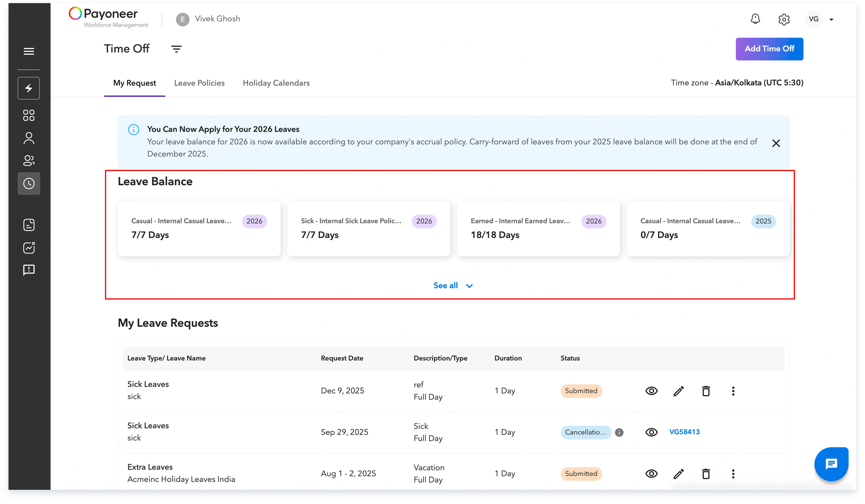The width and height of the screenshot is (865, 504).
Task: Click the lightning bolt quick actions icon
Action: point(29,88)
